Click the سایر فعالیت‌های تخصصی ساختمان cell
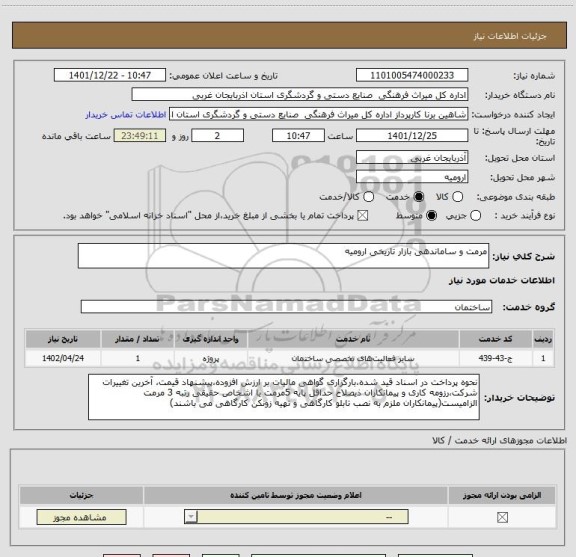Viewport: 576px width, 557px height. pos(353,358)
